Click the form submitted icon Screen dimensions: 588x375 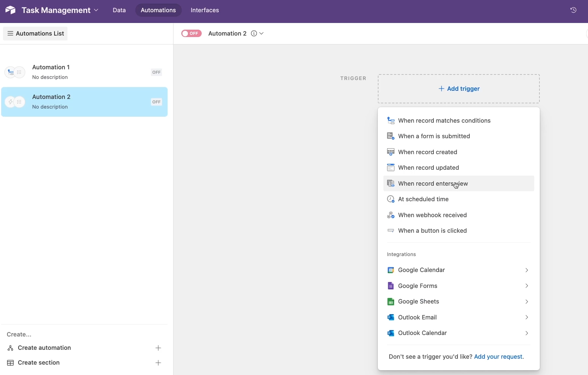point(390,136)
